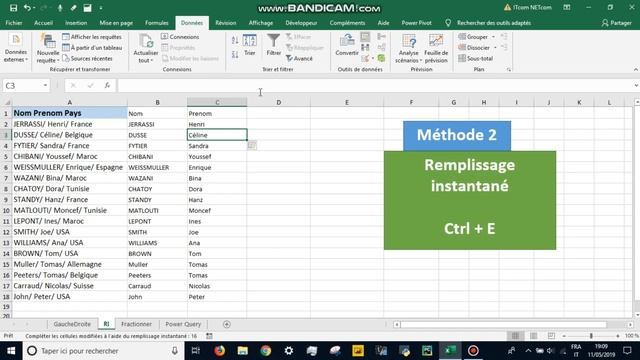Open the Trier sort dialog
Screen dimensions: 640x360
[249, 45]
